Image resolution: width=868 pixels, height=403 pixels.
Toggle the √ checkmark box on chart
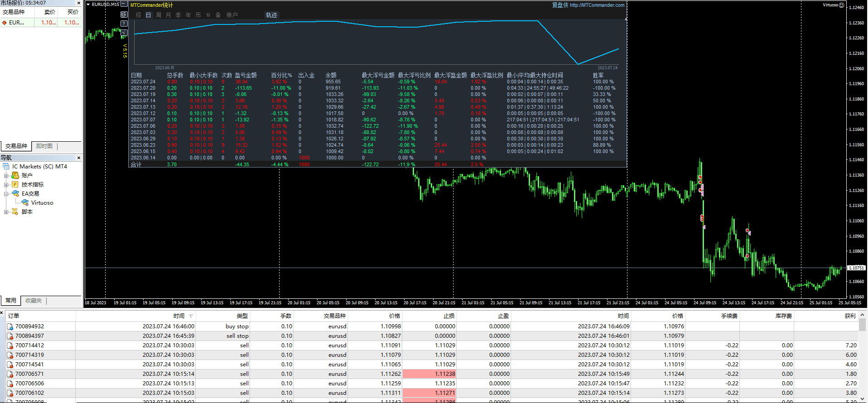(x=124, y=33)
